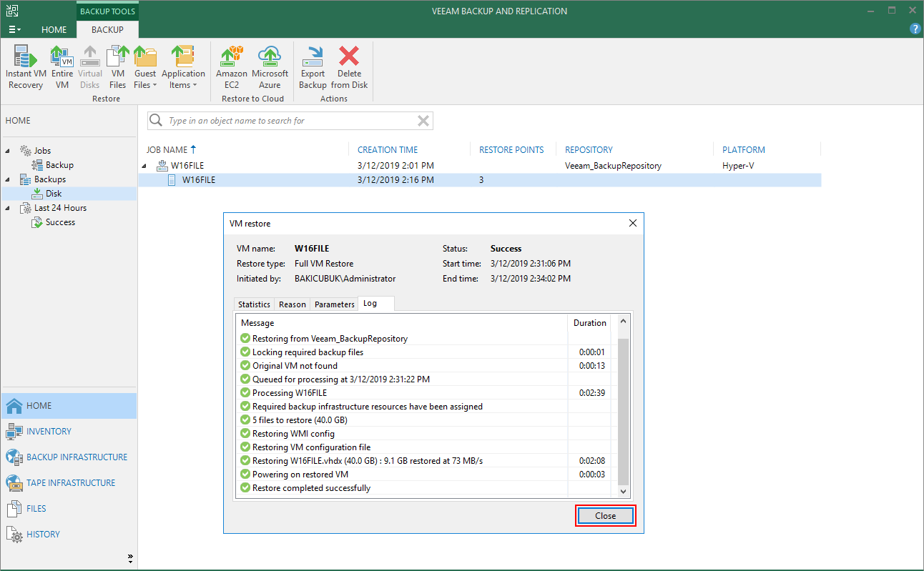Select Disk under Backups
This screenshot has width=924, height=571.
54,194
